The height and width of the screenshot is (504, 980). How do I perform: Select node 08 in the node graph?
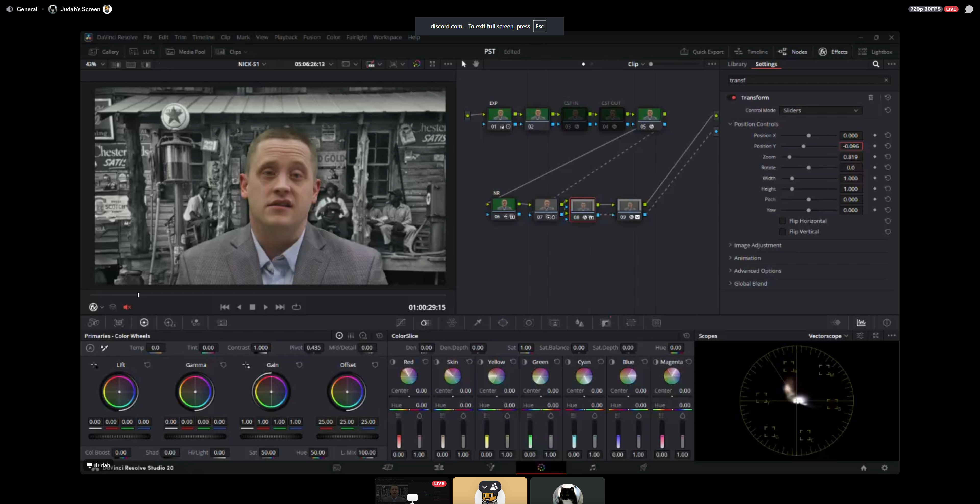[x=582, y=206]
